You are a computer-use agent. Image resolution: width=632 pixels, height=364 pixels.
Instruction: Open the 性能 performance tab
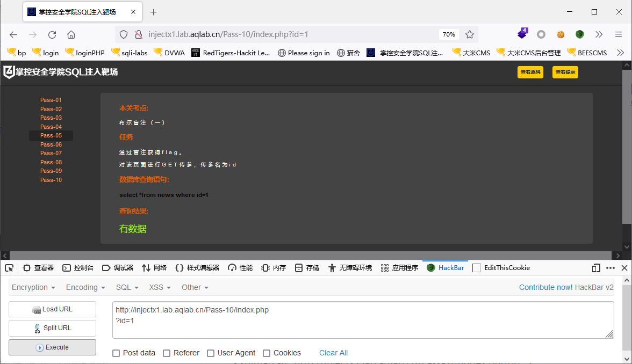tap(240, 268)
